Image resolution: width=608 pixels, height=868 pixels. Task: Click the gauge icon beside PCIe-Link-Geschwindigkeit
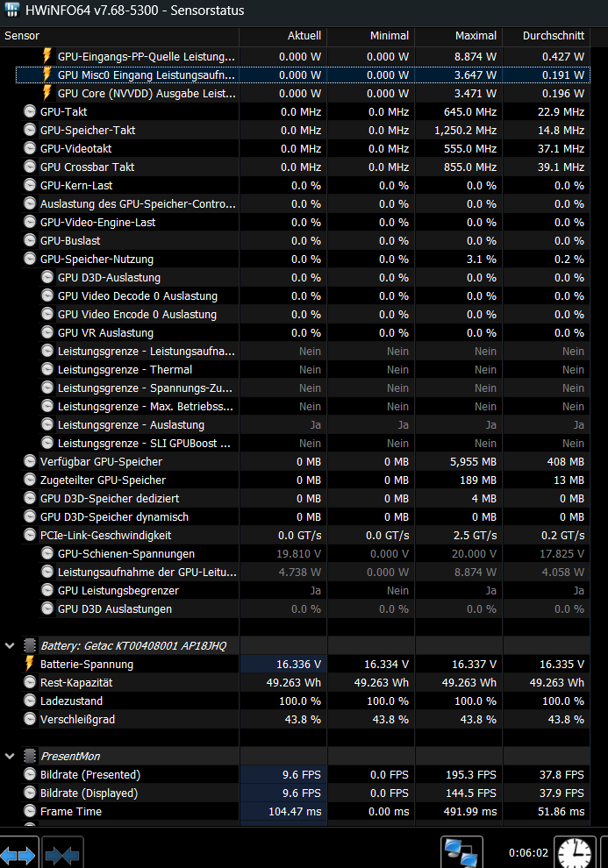pos(29,535)
